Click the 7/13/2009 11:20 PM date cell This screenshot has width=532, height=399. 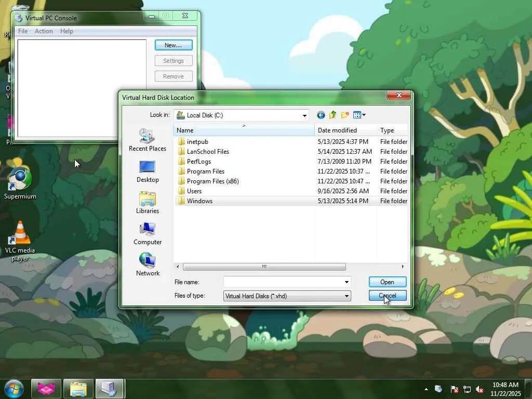pyautogui.click(x=344, y=161)
